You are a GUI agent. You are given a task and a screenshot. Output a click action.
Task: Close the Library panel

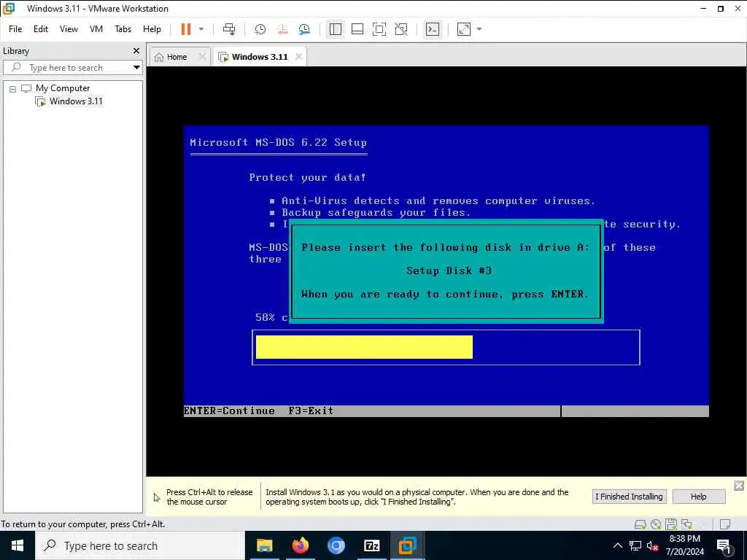(136, 50)
